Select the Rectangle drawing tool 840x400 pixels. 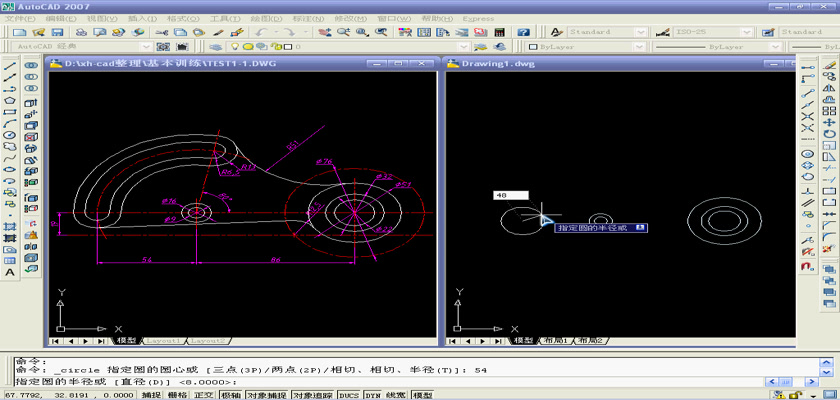click(x=10, y=111)
